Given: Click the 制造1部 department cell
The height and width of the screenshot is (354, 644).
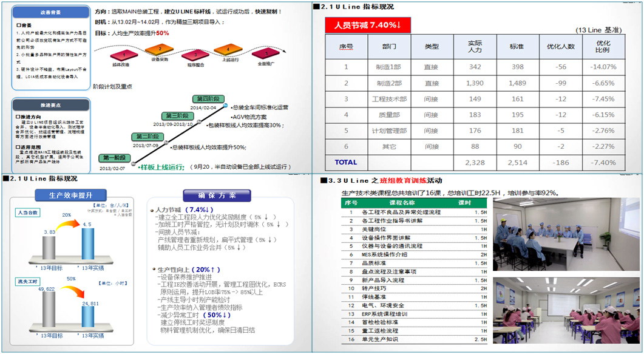Looking at the screenshot, I should tap(389, 67).
